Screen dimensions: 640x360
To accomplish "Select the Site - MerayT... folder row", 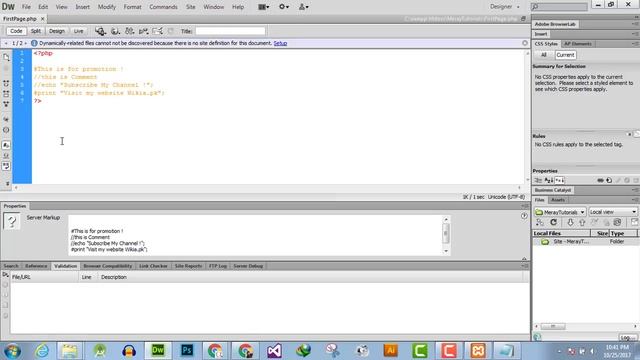I will click(x=585, y=242).
